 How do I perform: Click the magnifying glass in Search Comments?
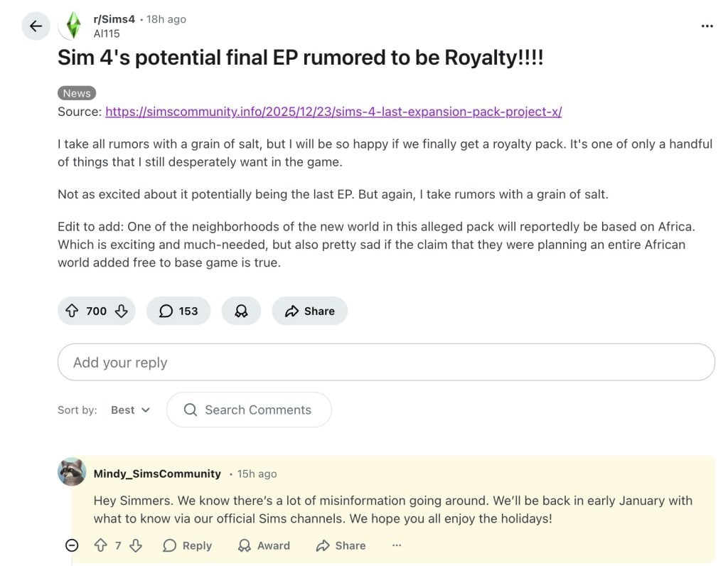click(x=190, y=410)
